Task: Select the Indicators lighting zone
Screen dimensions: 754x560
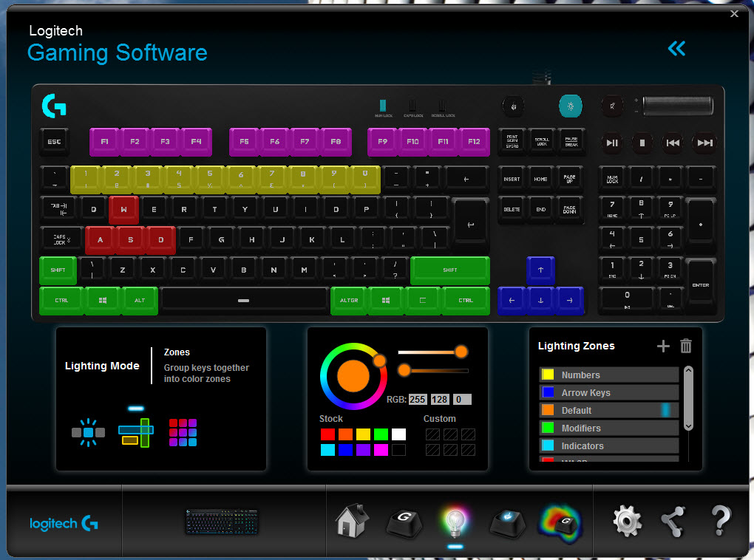Action: coord(609,446)
